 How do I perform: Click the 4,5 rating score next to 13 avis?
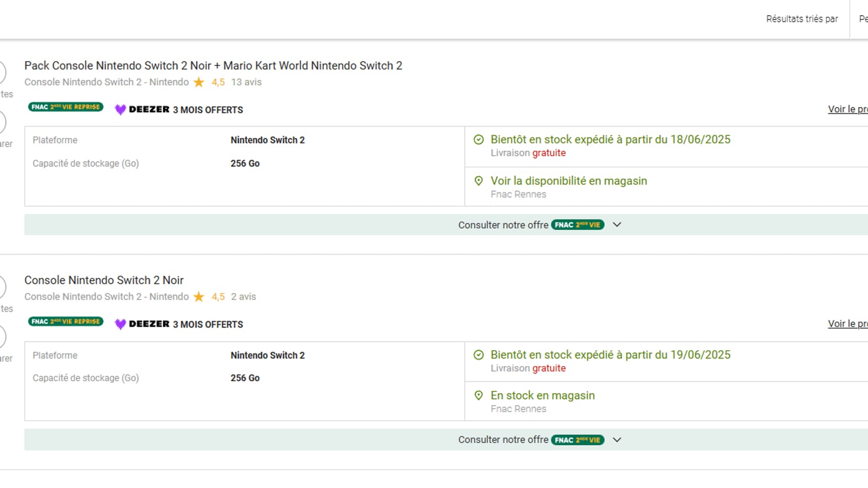(218, 82)
